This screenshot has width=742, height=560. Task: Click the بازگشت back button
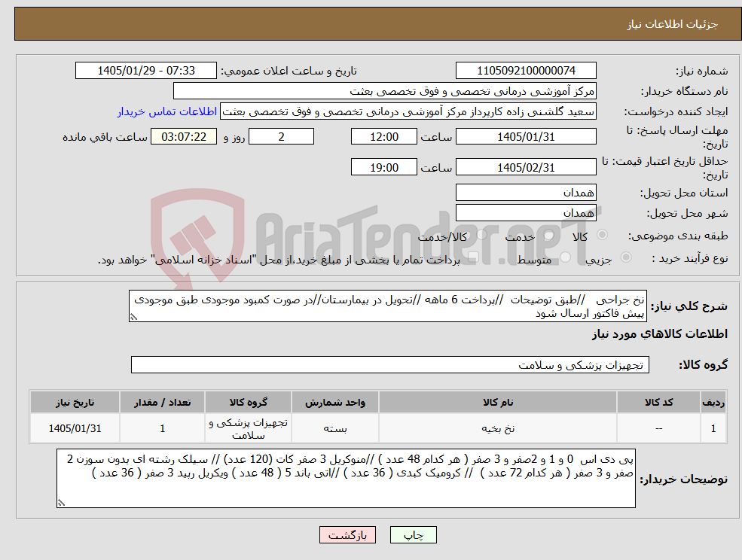pos(347,535)
